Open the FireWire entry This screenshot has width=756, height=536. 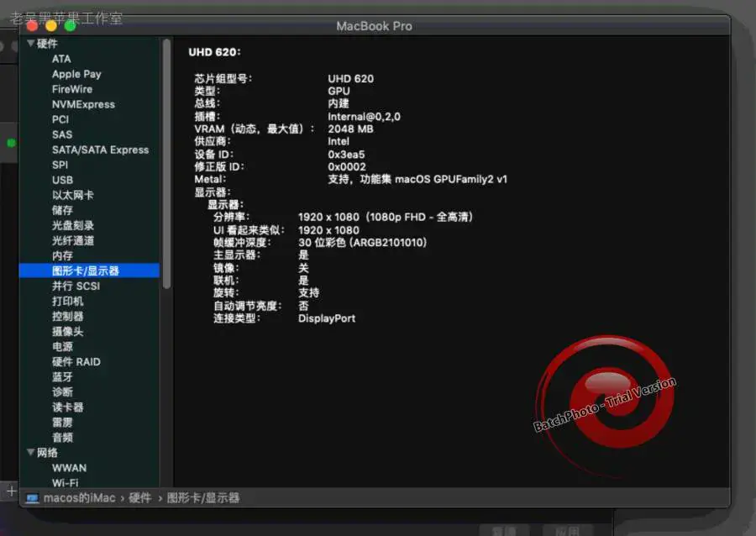72,89
